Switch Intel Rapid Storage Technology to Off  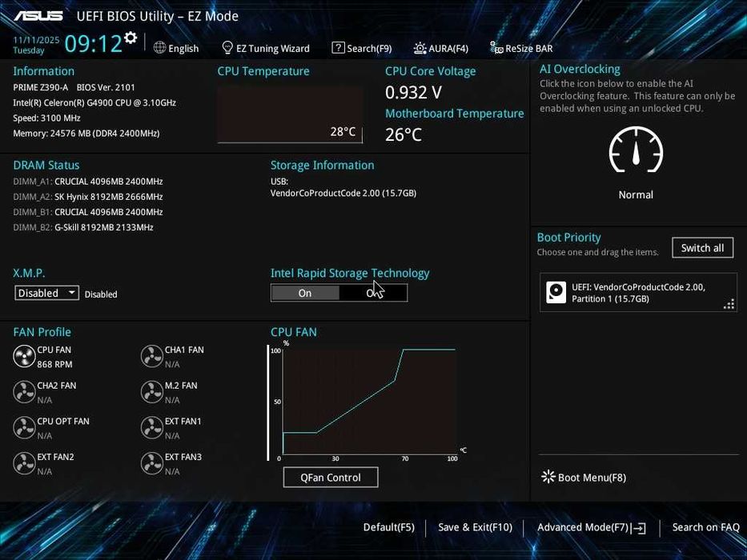373,293
